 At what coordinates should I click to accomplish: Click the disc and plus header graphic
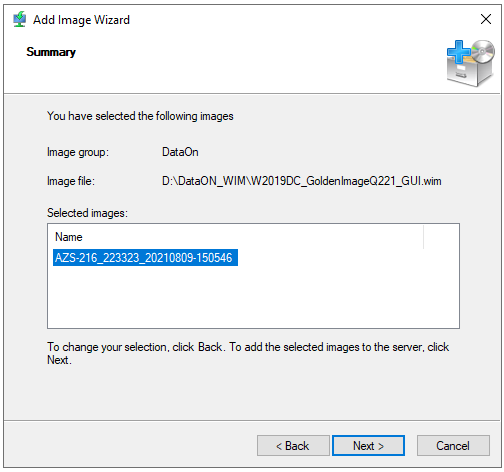470,63
